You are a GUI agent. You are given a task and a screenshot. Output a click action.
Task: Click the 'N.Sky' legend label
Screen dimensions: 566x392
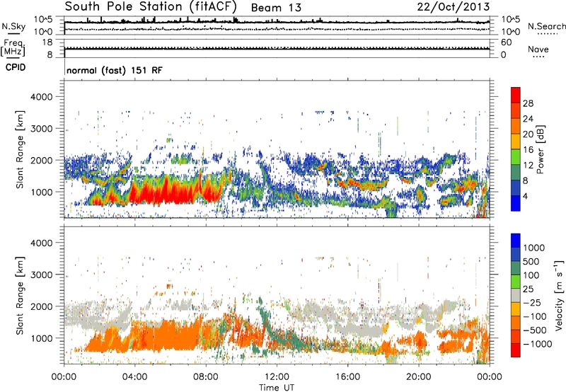[13, 26]
